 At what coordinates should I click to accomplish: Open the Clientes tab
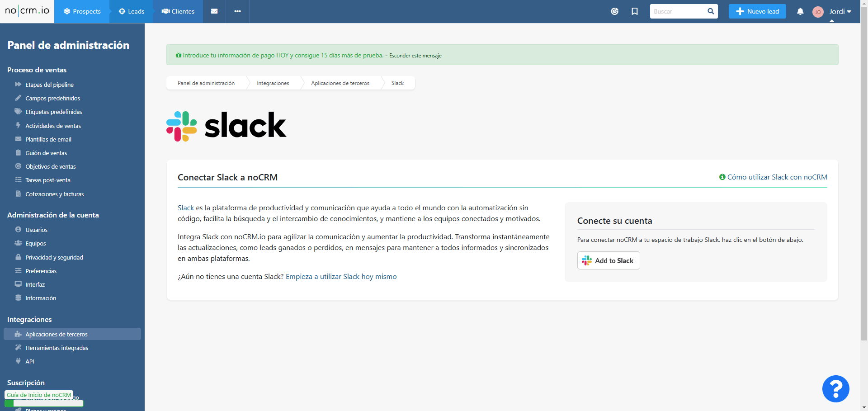click(178, 11)
